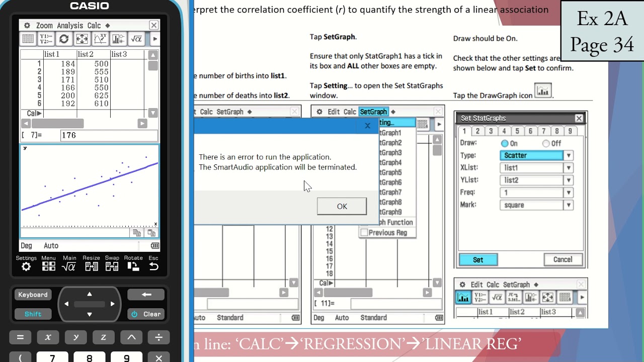This screenshot has width=644, height=362.
Task: Close the SmartAudio error dialog with X
Action: pos(367,126)
